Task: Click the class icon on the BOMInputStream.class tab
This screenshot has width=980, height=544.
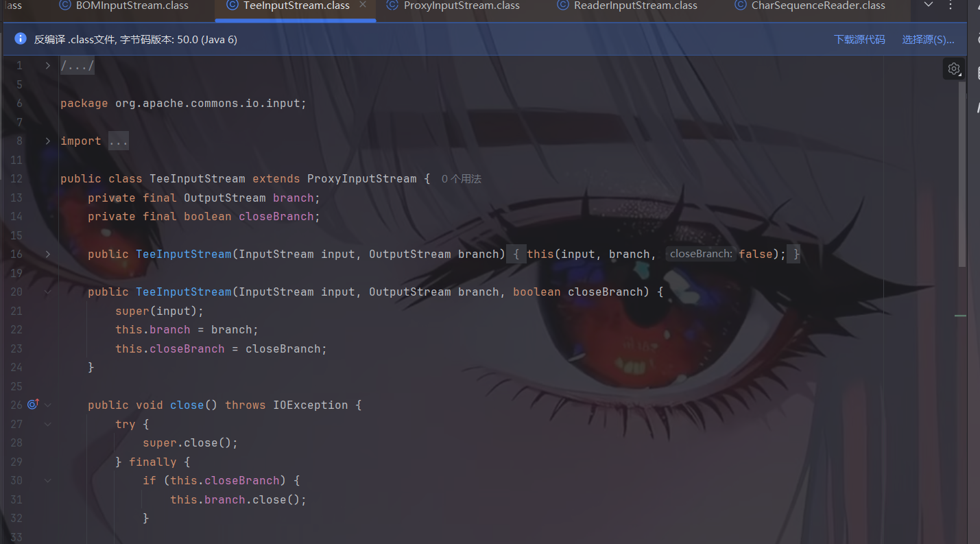Action: point(64,5)
